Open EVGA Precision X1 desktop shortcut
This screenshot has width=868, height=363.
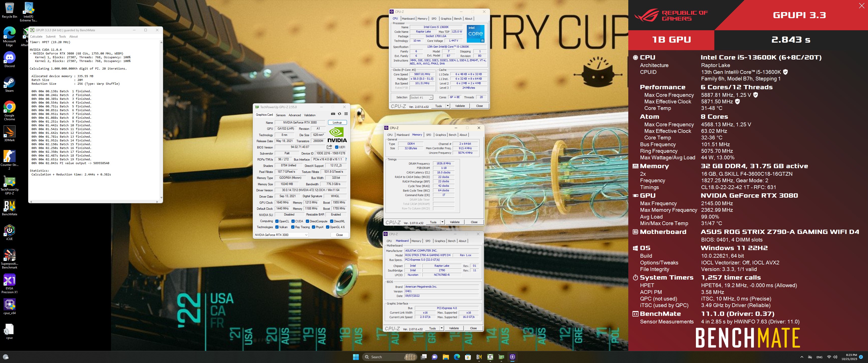9,284
